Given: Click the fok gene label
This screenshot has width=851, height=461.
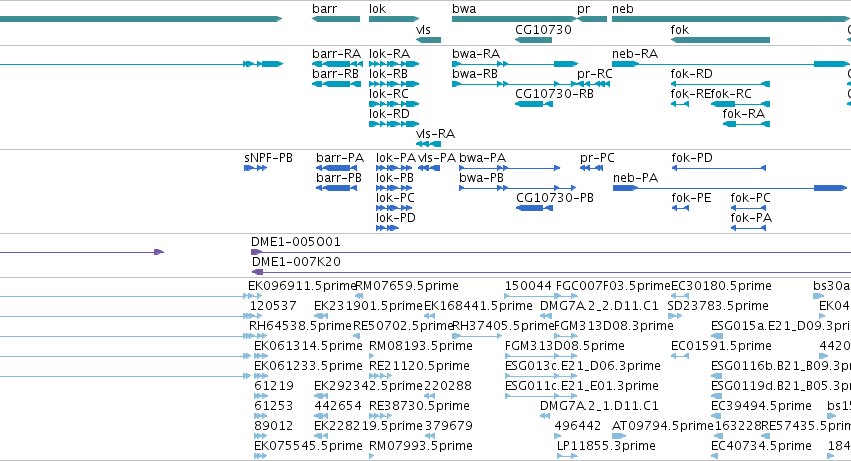Looking at the screenshot, I should [679, 29].
